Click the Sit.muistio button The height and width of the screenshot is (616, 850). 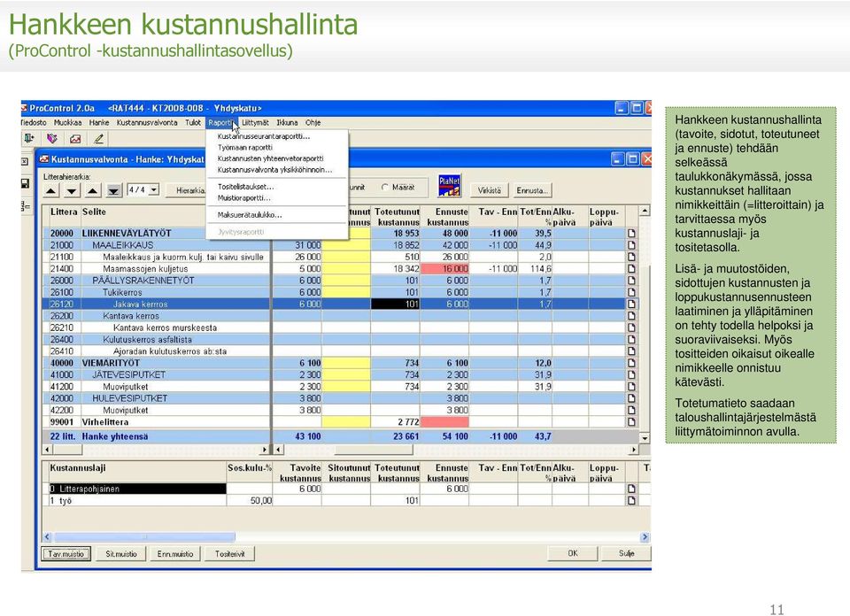pos(121,554)
